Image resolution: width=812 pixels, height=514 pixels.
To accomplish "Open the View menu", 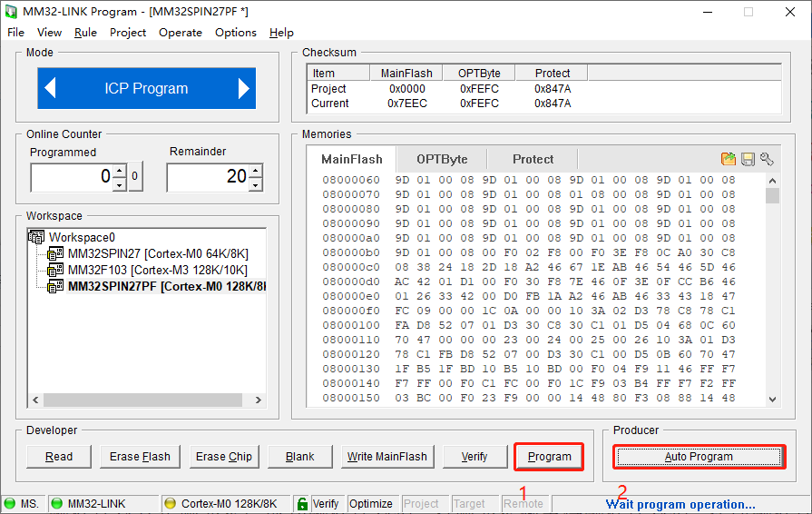I will (x=49, y=32).
